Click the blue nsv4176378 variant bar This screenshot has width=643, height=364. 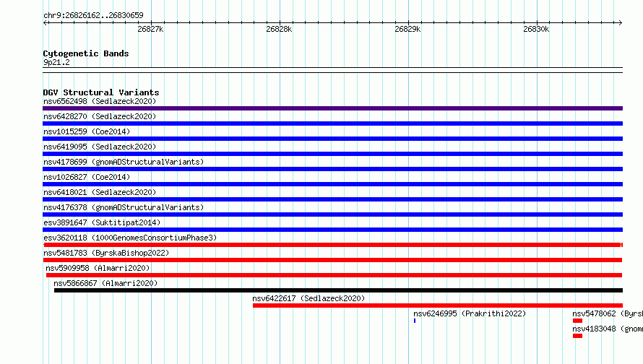[332, 214]
